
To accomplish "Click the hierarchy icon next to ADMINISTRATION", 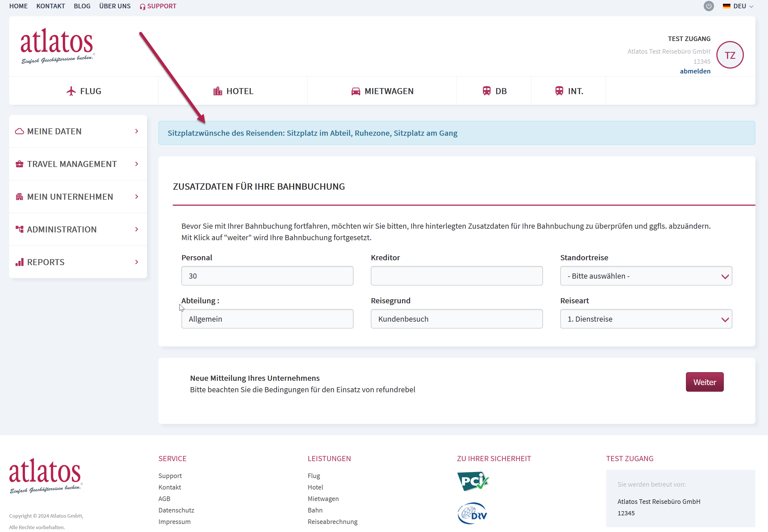I will coord(19,229).
